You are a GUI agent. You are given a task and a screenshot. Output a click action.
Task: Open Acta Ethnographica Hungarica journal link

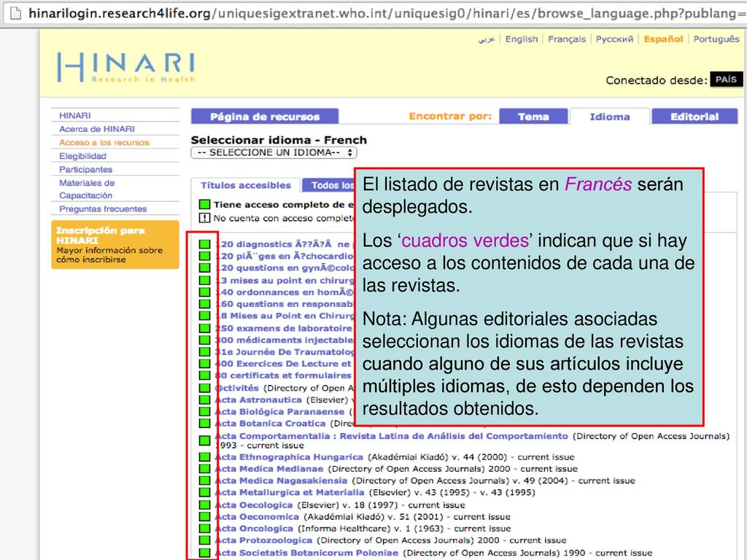click(x=289, y=456)
